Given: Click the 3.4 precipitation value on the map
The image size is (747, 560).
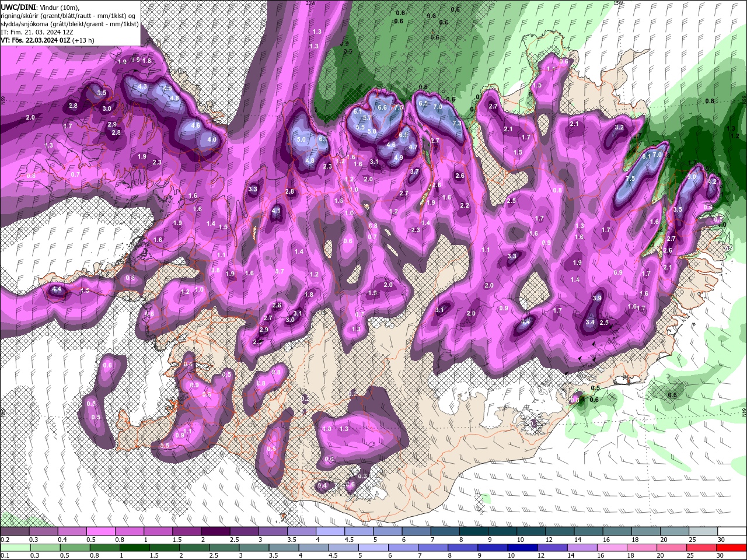Looking at the screenshot, I should click(590, 322).
